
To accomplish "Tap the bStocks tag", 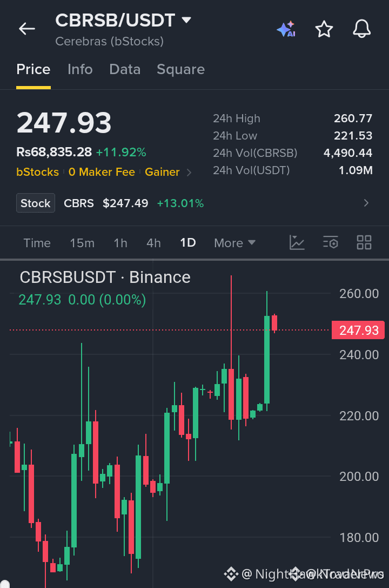I will (37, 172).
